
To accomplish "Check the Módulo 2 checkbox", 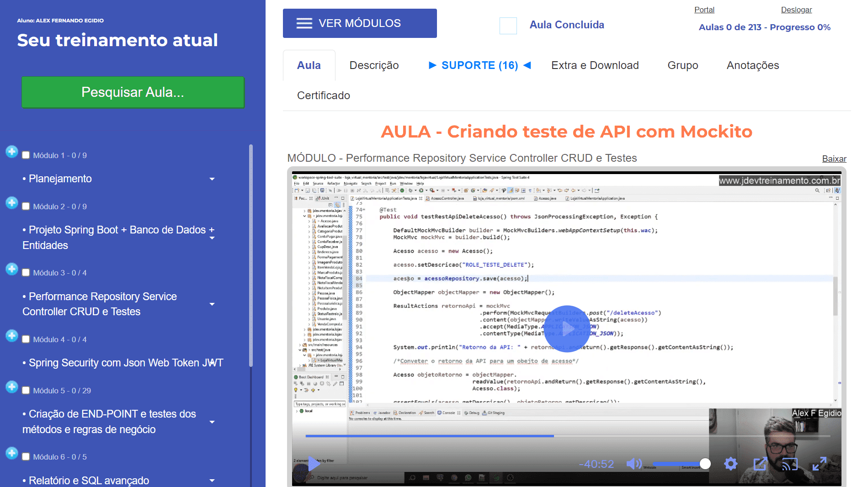I will pyautogui.click(x=26, y=206).
